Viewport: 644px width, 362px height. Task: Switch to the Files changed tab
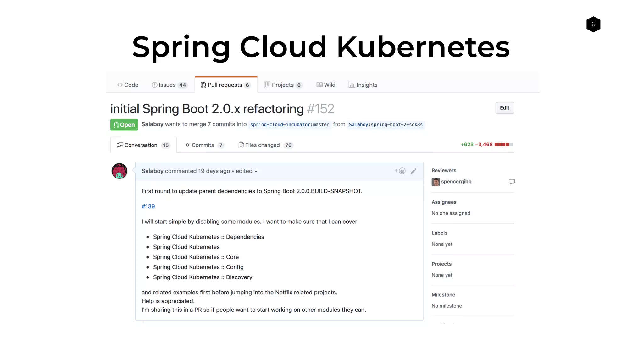pyautogui.click(x=266, y=145)
